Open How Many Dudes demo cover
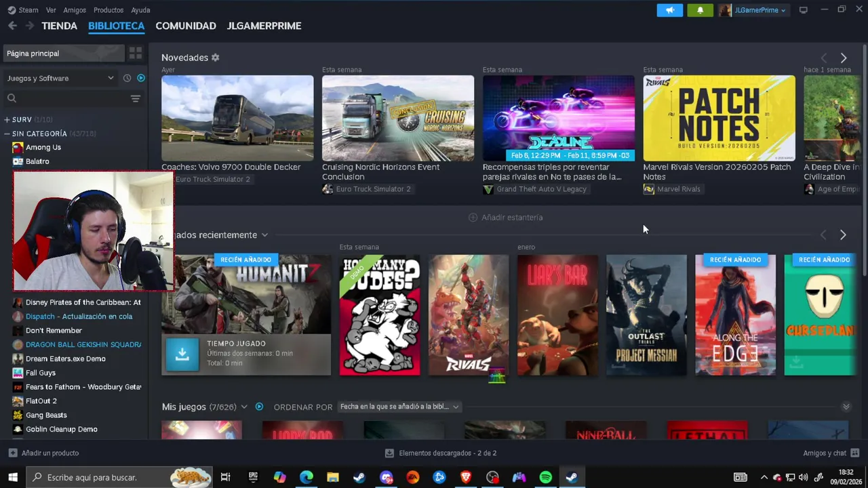Image resolution: width=868 pixels, height=488 pixels. [380, 315]
